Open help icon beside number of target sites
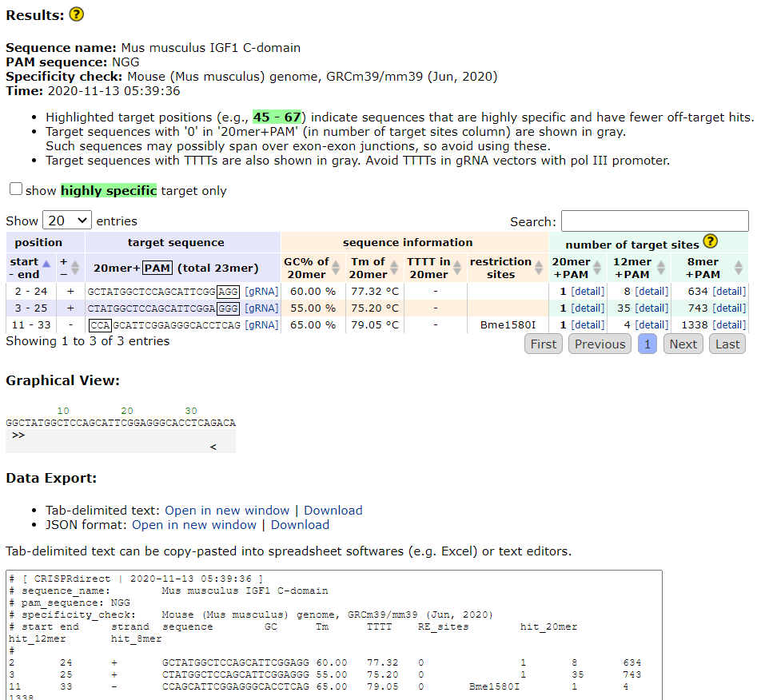This screenshot has height=700, width=773. pyautogui.click(x=711, y=242)
